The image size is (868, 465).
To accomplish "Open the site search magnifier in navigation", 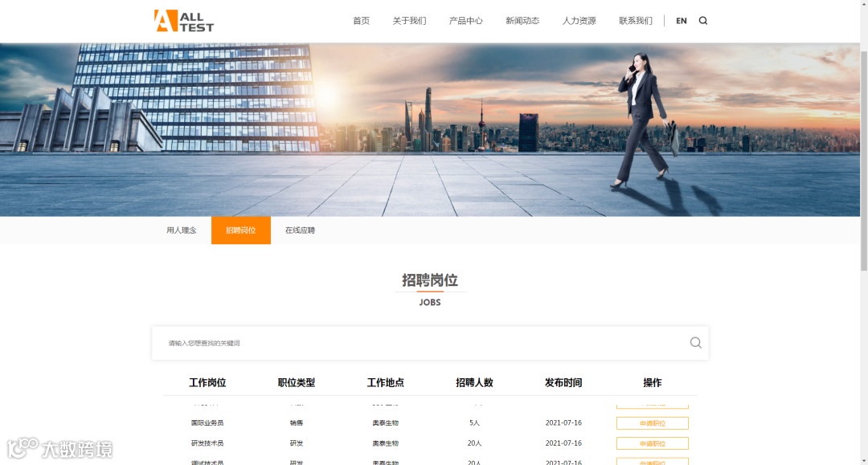I will pos(703,20).
